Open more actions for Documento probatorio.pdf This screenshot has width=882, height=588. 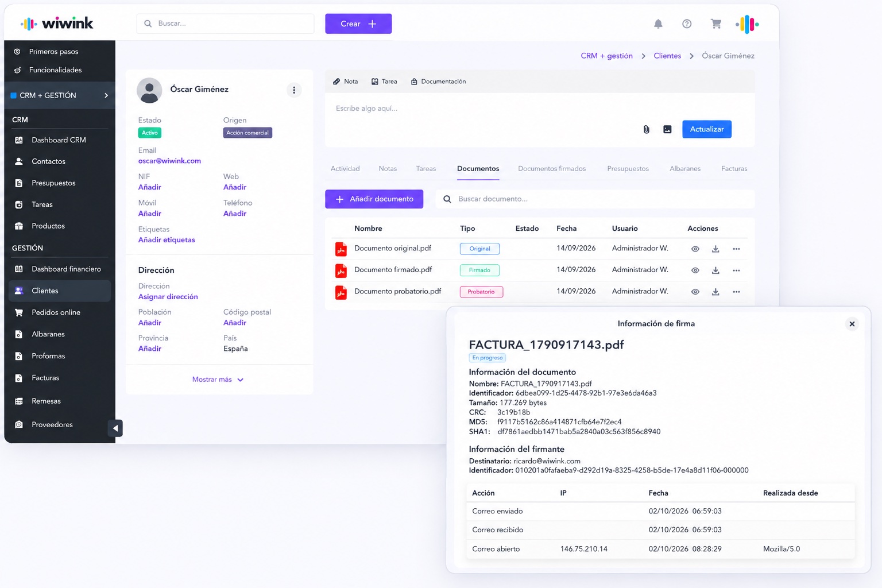(x=736, y=292)
